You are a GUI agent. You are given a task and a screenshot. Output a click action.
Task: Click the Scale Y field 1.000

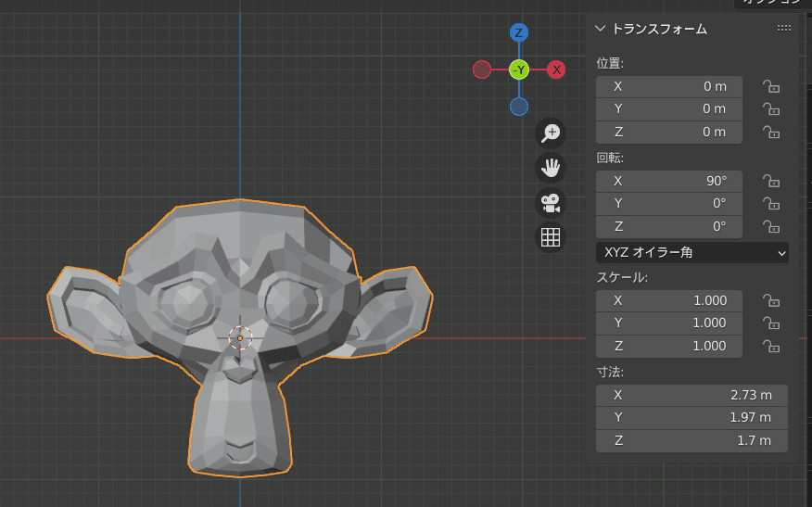tap(669, 323)
